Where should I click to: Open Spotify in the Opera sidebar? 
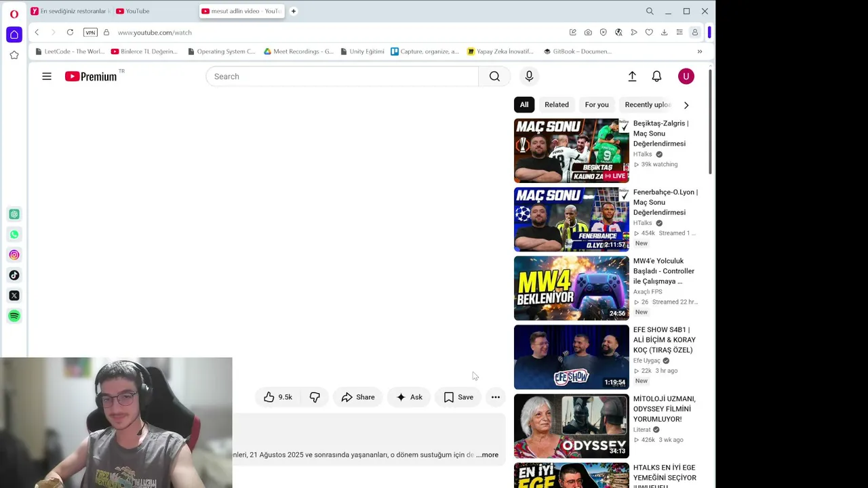[14, 316]
